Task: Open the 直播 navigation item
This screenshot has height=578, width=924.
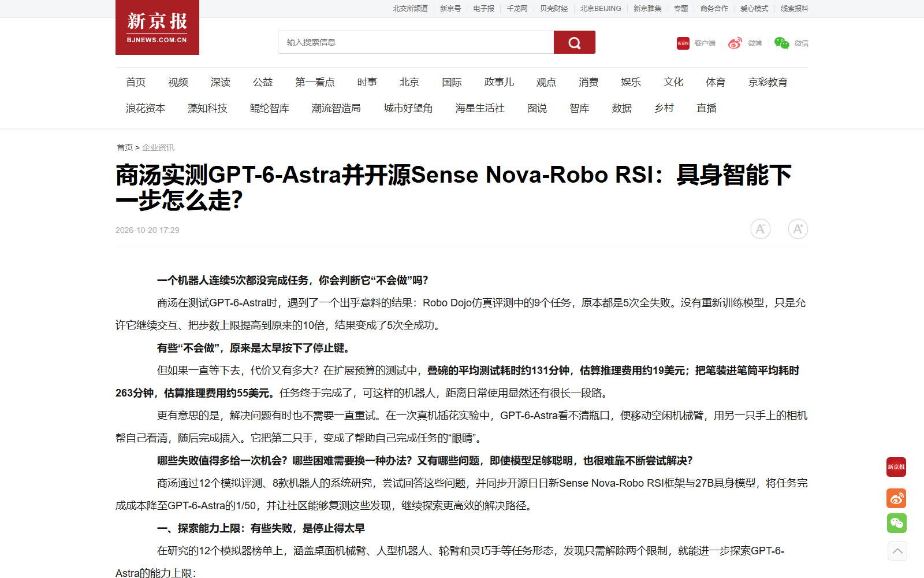Action: [706, 108]
